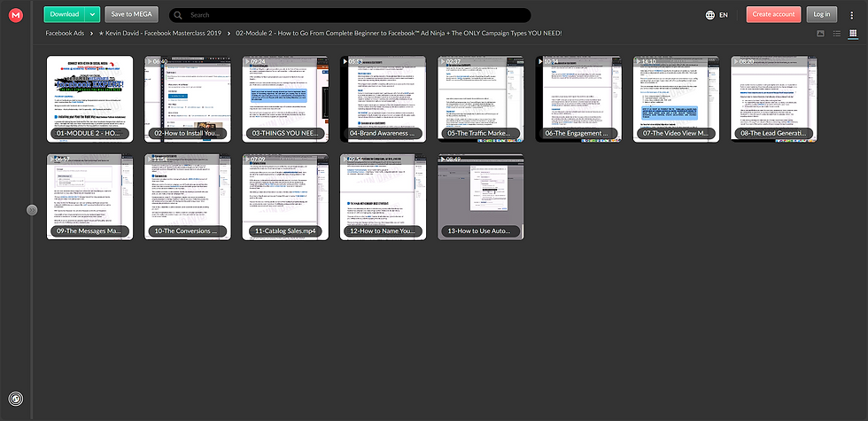Open 08-The Lead Generation video thumbnail

tap(774, 99)
